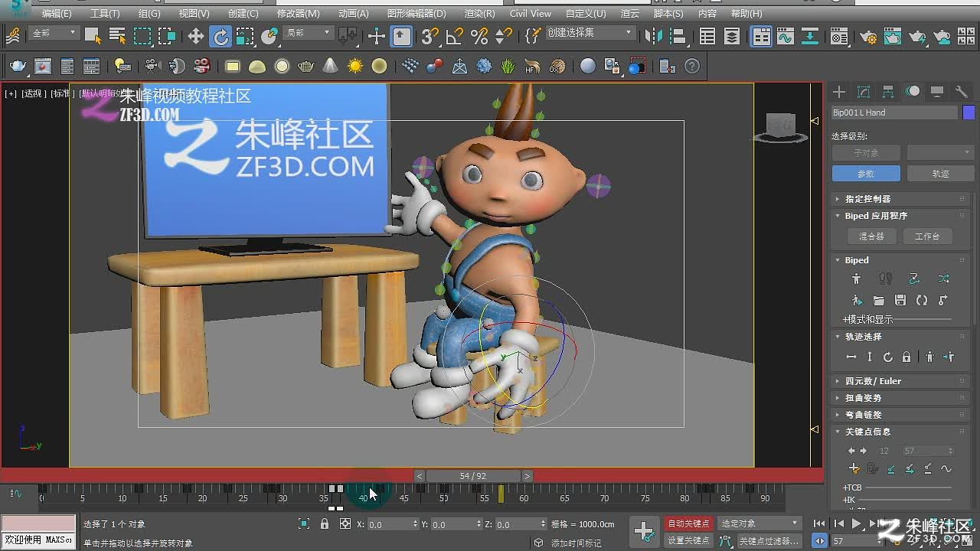Open the Rendered Frame Window
The image size is (980, 551).
893,36
